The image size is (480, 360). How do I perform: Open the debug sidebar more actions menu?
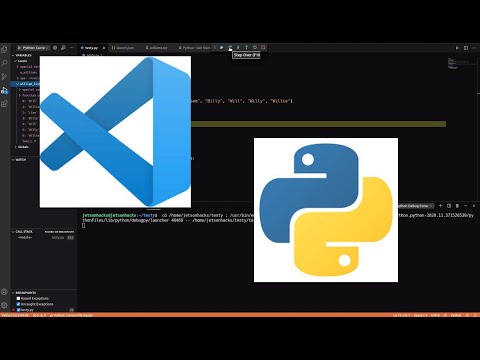click(72, 48)
